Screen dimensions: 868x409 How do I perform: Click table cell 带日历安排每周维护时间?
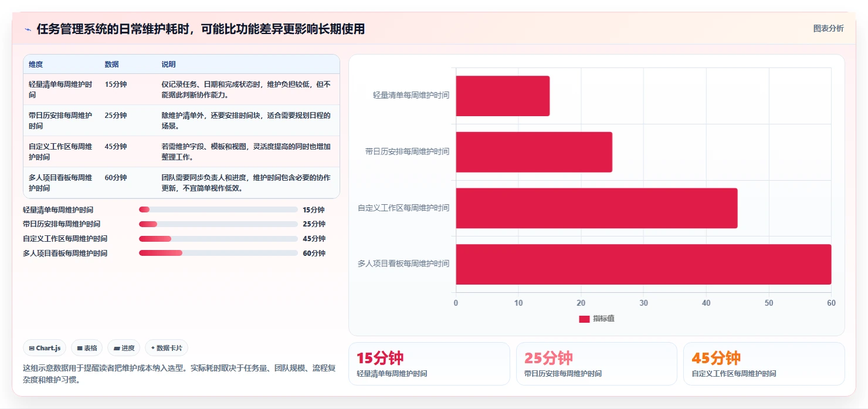point(61,120)
